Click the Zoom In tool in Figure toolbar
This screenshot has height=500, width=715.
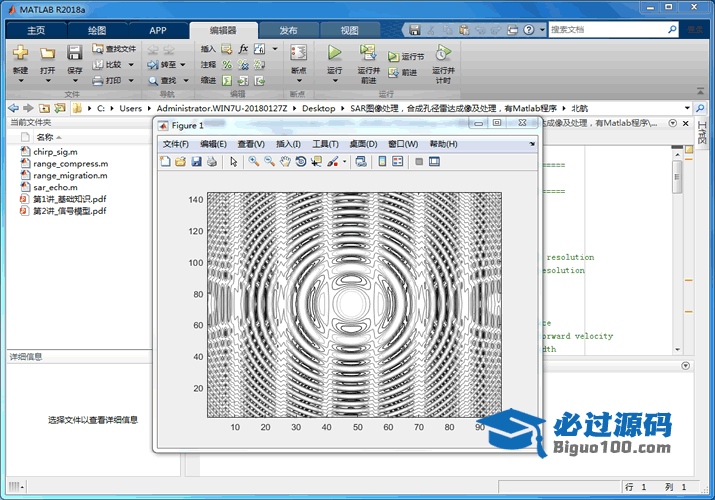254,161
